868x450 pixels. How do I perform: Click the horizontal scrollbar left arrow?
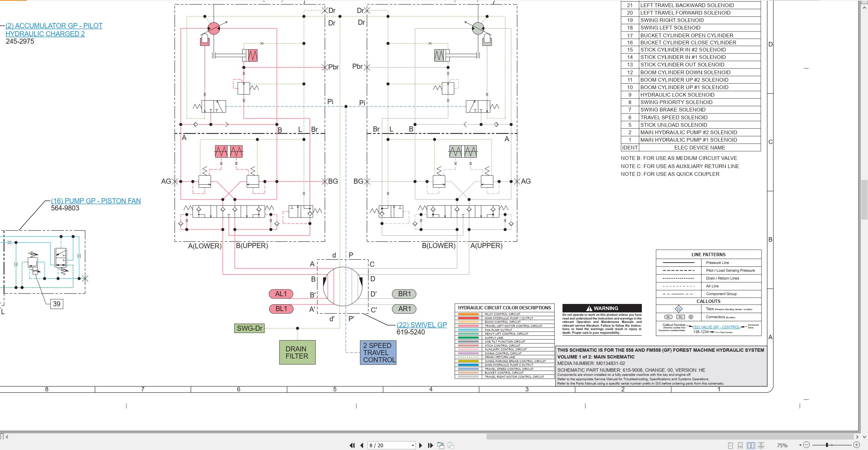tap(7, 437)
